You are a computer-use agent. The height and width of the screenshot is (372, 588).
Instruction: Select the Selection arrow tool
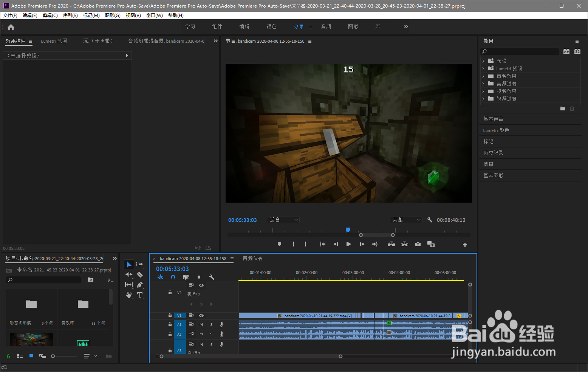pos(129,264)
